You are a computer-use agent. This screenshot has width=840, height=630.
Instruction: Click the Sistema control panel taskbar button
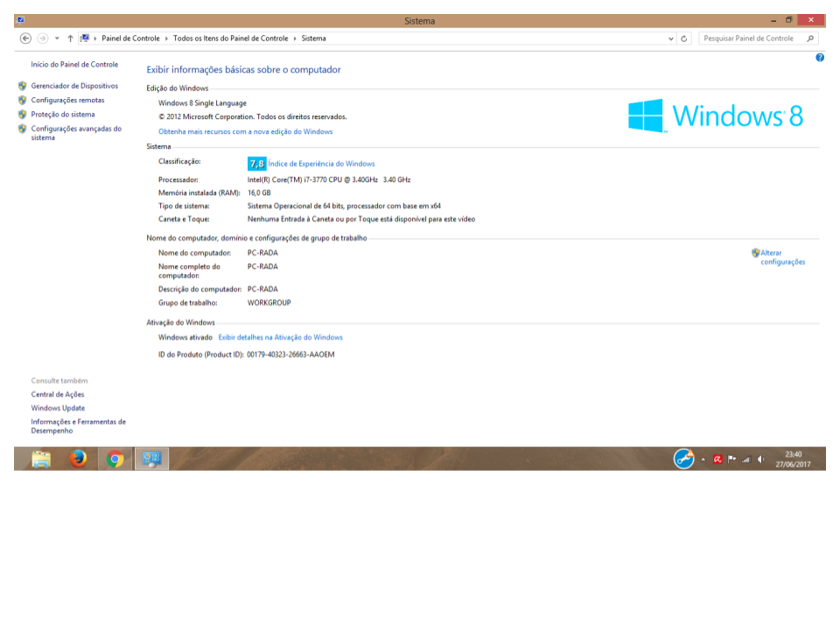[151, 459]
